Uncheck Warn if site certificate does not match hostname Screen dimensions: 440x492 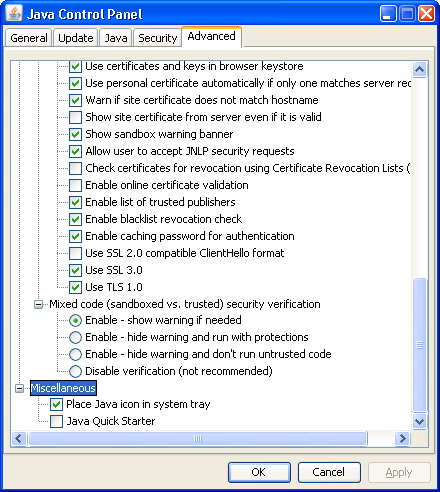point(75,100)
